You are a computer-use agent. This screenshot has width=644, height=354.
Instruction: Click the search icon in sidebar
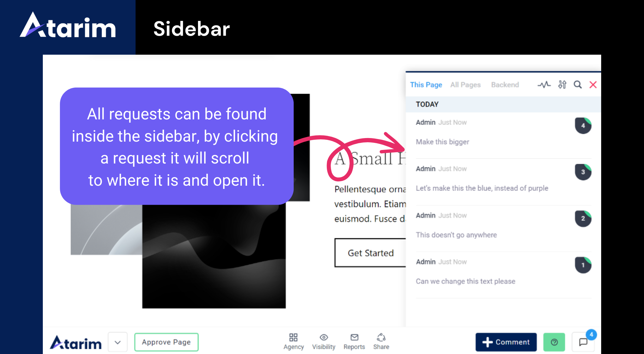578,85
